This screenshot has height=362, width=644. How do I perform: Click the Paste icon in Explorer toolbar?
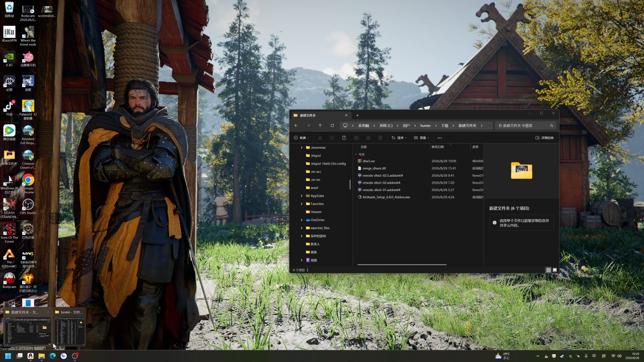click(344, 138)
